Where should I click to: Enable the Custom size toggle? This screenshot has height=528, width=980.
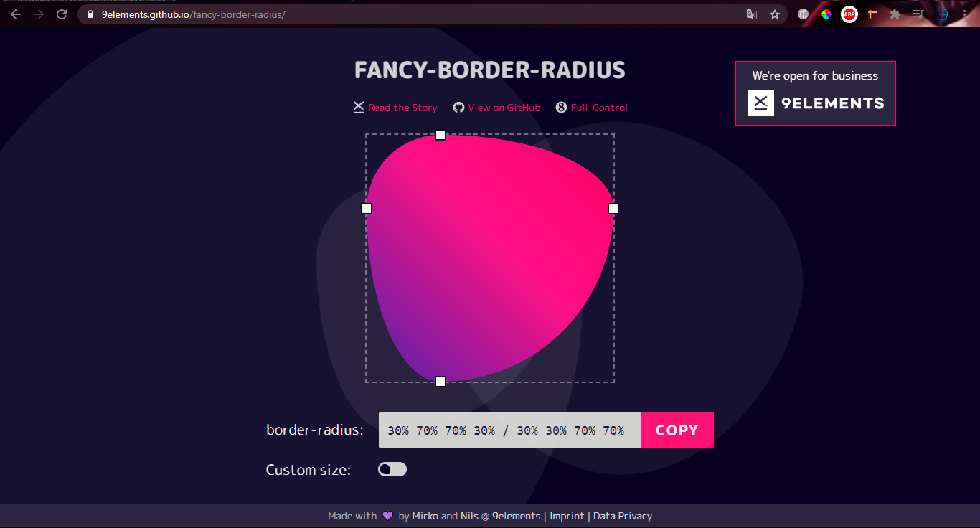click(392, 468)
